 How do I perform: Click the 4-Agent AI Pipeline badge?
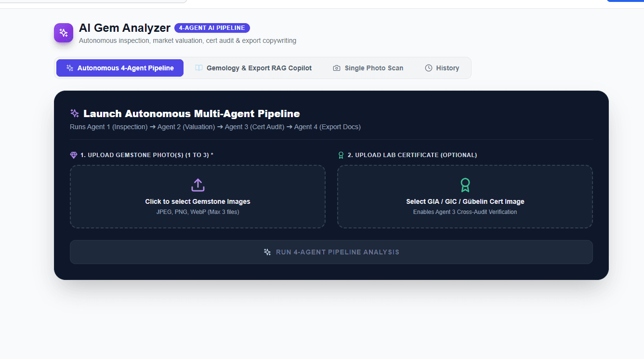(212, 28)
